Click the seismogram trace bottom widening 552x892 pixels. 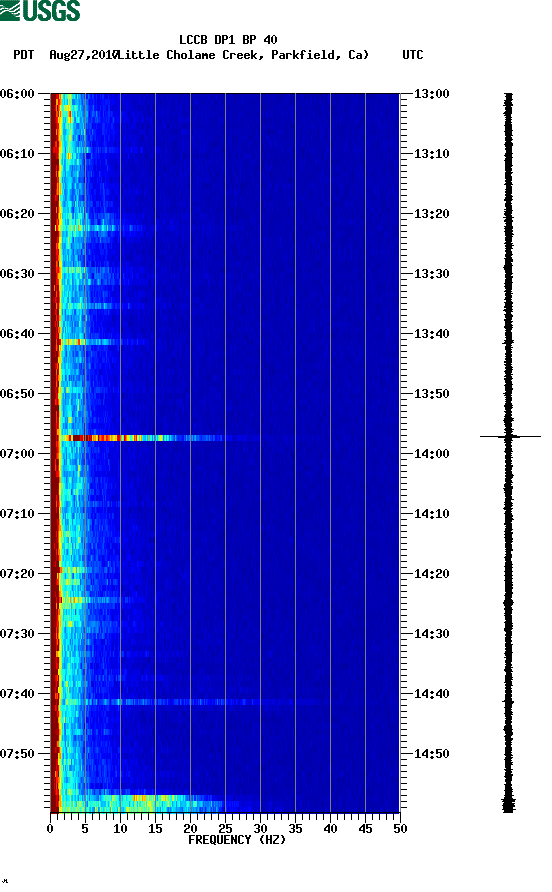coord(508,804)
